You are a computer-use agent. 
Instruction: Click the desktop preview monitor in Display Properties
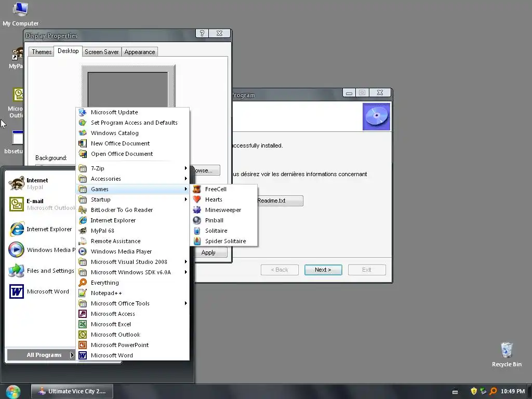[128, 87]
